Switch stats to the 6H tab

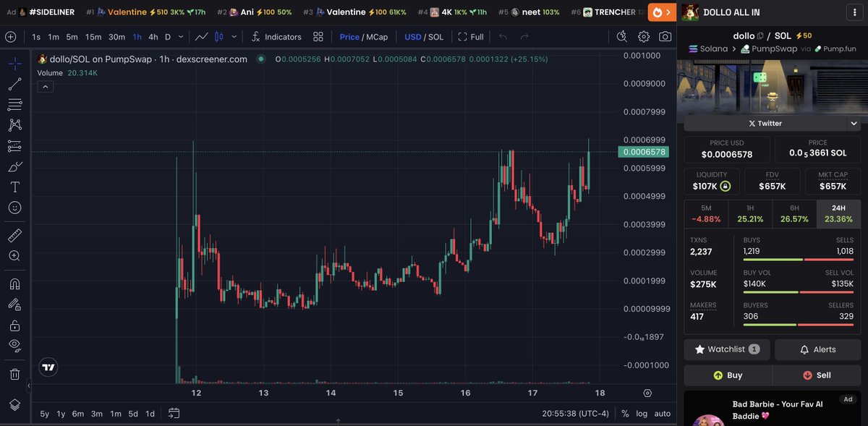(x=794, y=214)
